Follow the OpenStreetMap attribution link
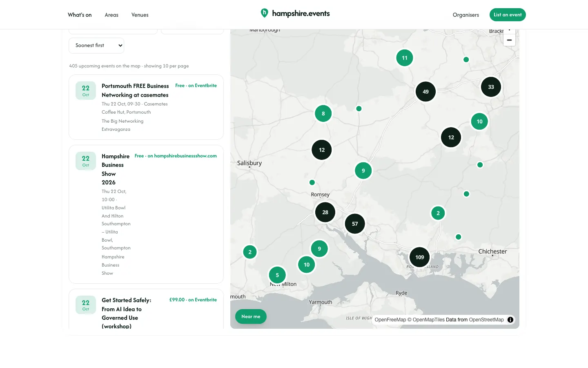The height and width of the screenshot is (368, 588). (486, 320)
